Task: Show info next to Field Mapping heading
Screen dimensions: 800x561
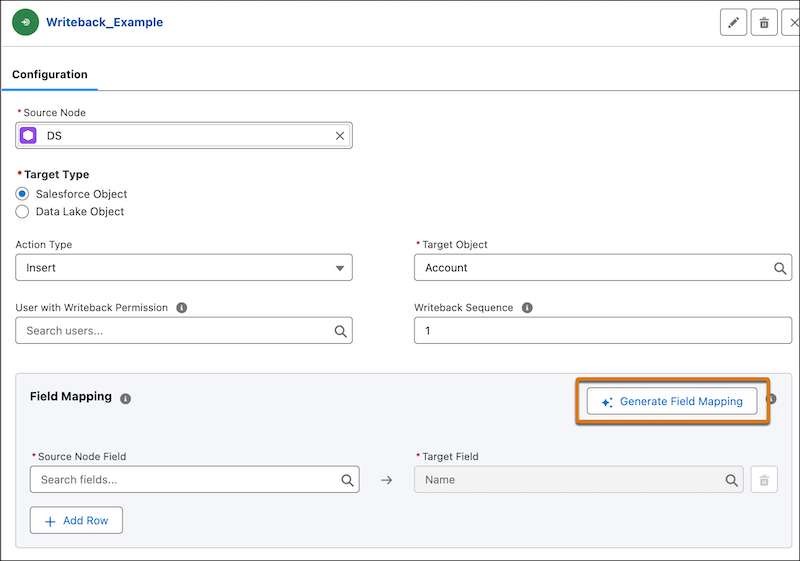Action: pos(126,399)
